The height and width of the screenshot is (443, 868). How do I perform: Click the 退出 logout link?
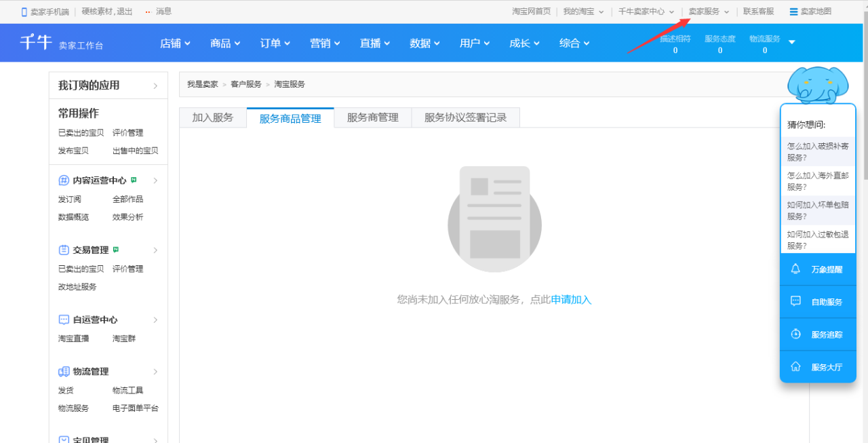125,12
